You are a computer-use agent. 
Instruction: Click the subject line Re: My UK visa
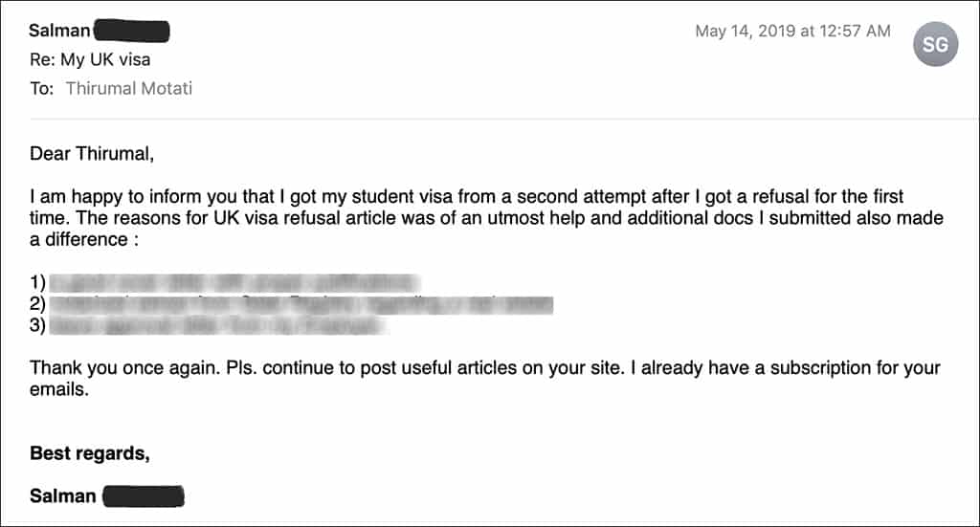pyautogui.click(x=90, y=59)
